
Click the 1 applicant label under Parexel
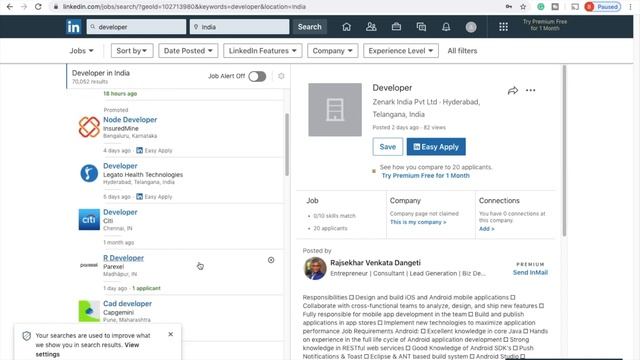coord(146,288)
